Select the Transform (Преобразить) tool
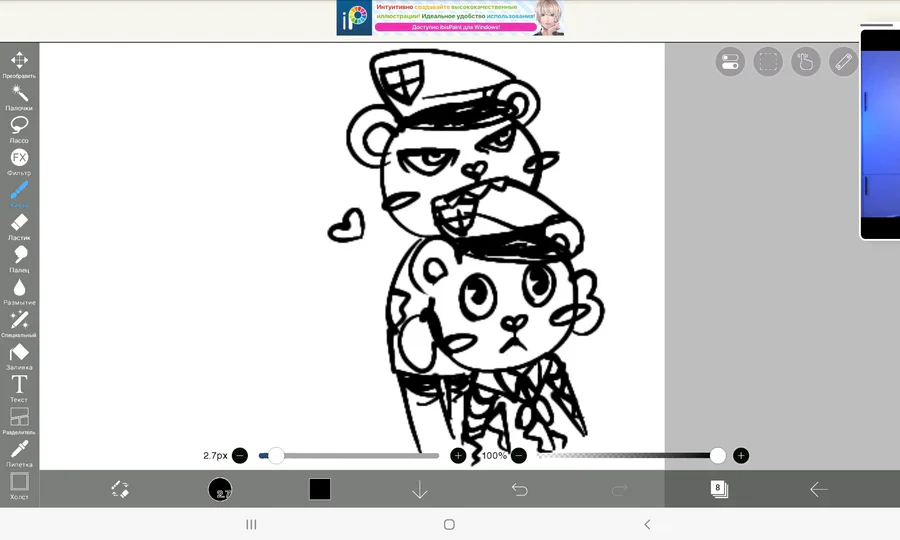Screen dimensions: 900x540 click(19, 64)
